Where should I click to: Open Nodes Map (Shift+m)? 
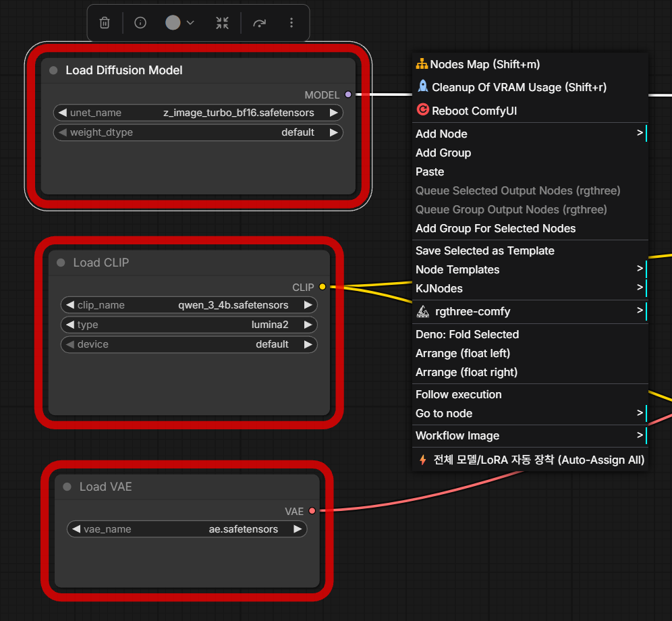(x=530, y=64)
